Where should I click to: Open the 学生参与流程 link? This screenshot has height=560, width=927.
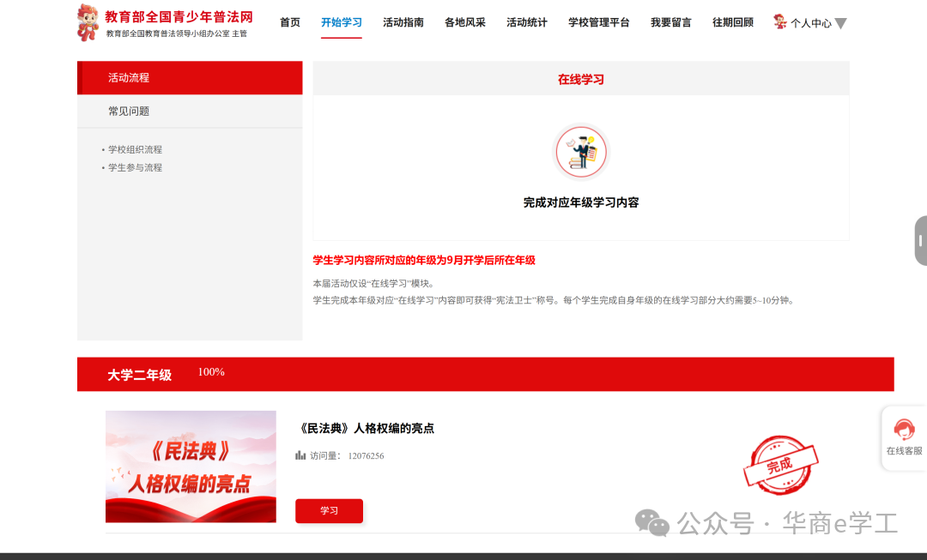click(135, 167)
